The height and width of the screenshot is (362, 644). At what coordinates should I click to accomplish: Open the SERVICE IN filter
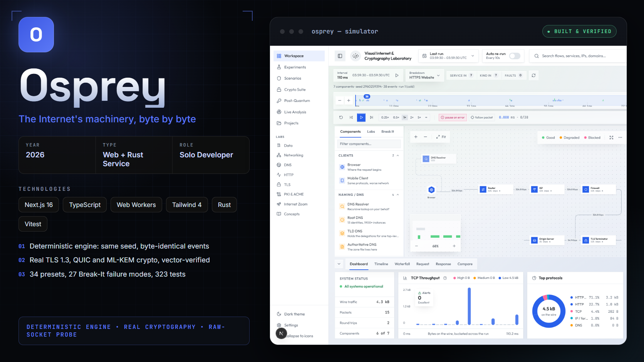click(x=461, y=75)
